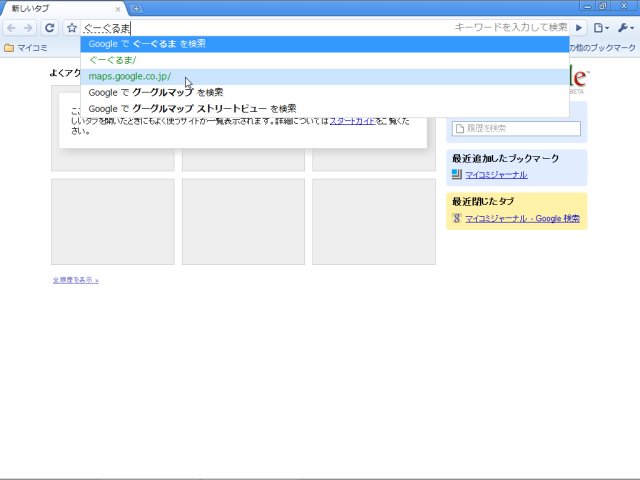Image resolution: width=640 pixels, height=480 pixels.
Task: Reload the page with refresh icon
Action: pos(49,28)
